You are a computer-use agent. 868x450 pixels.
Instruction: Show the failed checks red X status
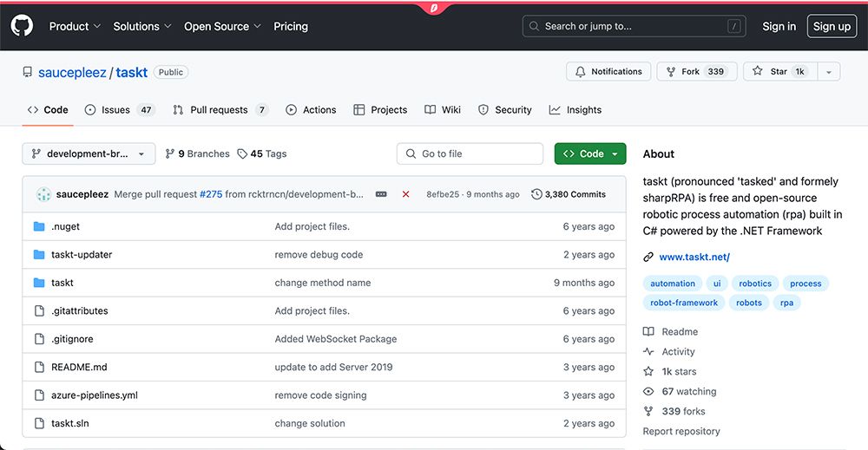click(x=405, y=194)
